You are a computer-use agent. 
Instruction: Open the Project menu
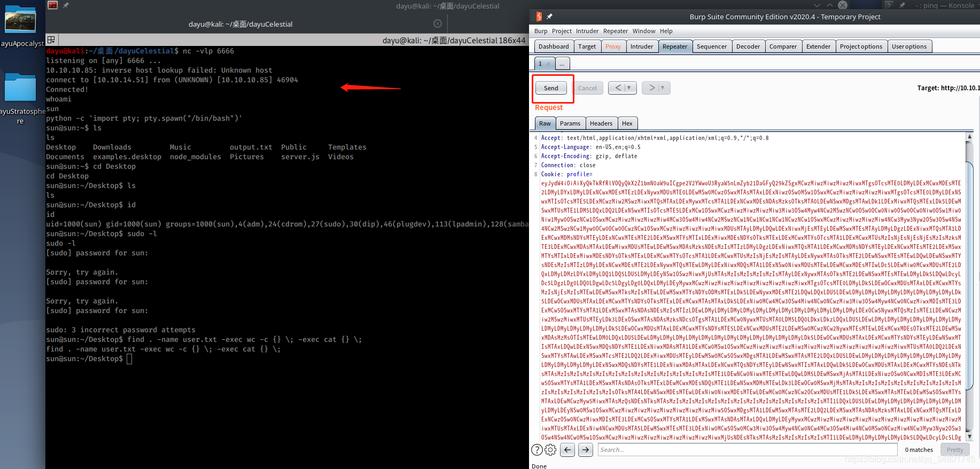(562, 31)
